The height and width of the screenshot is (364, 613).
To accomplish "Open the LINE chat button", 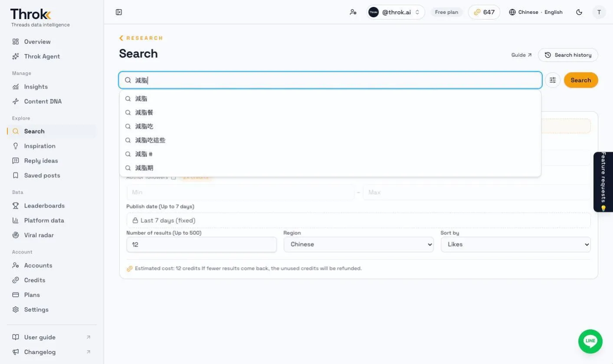I will [x=590, y=341].
